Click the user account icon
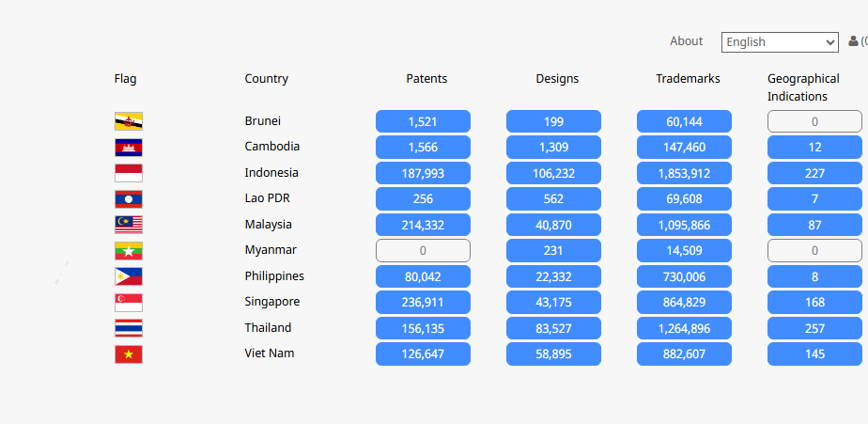 tap(853, 41)
